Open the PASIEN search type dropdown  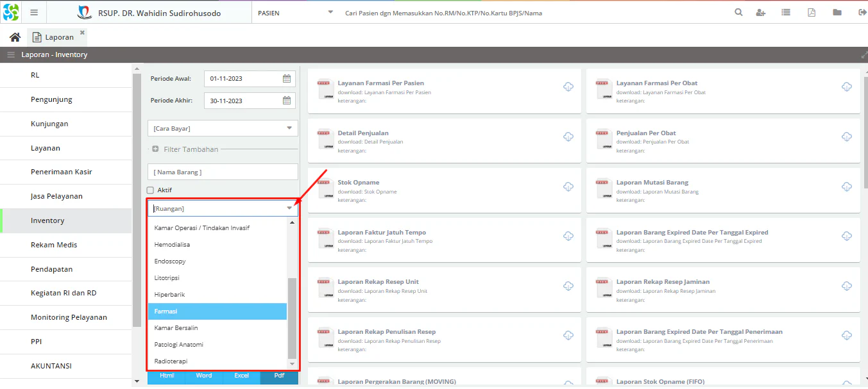[330, 12]
